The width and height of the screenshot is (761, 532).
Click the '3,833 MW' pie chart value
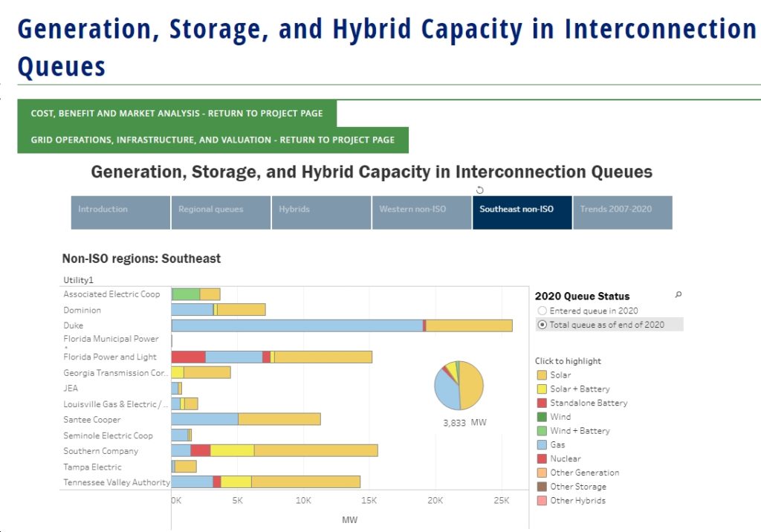(464, 423)
